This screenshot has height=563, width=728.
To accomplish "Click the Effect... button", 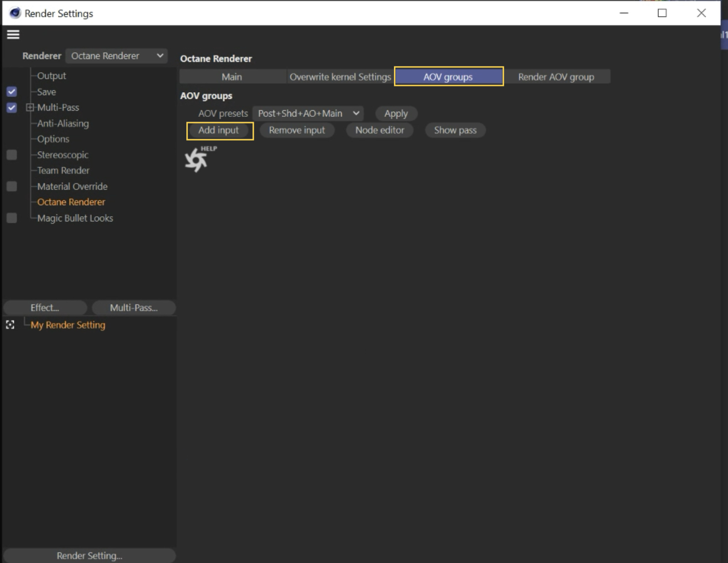I will tap(45, 308).
